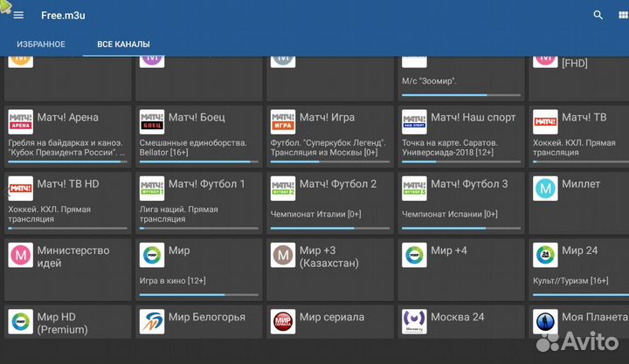Click the Матч! Наш спорт logo
Viewport: 629px width, 364px height.
tap(414, 122)
